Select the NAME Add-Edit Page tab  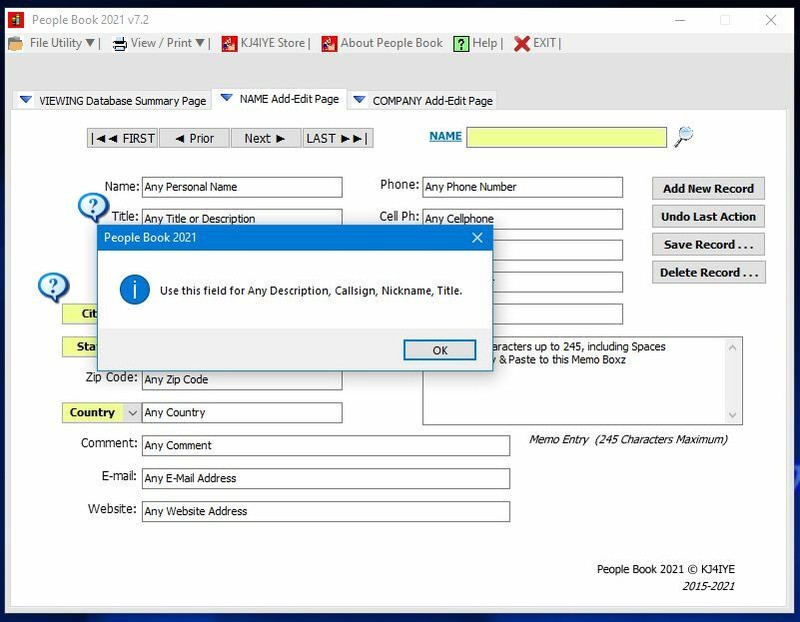coord(280,99)
